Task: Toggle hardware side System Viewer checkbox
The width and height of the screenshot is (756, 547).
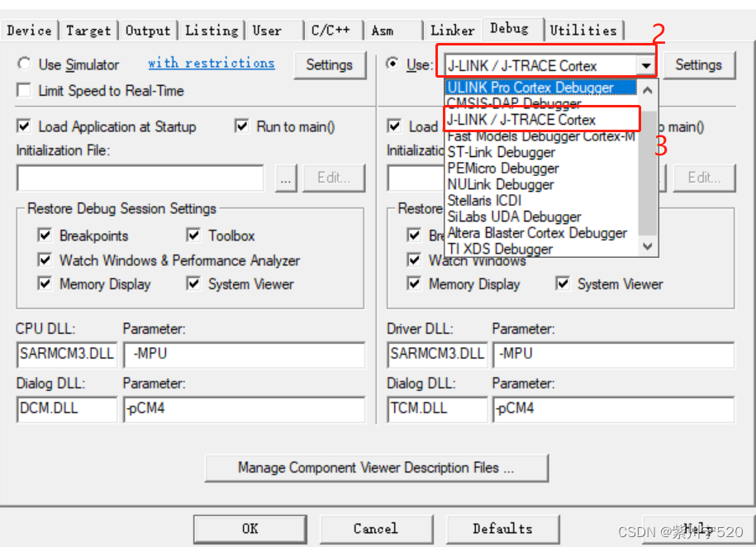Action: point(563,283)
